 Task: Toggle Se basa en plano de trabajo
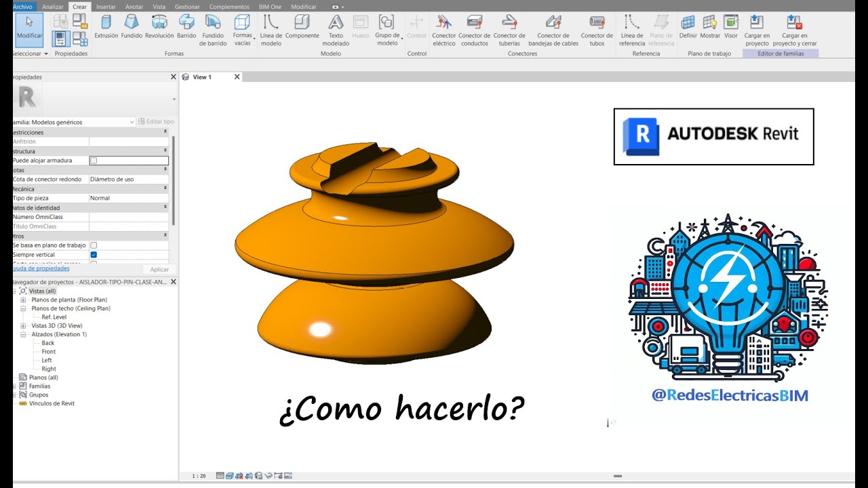coord(94,245)
